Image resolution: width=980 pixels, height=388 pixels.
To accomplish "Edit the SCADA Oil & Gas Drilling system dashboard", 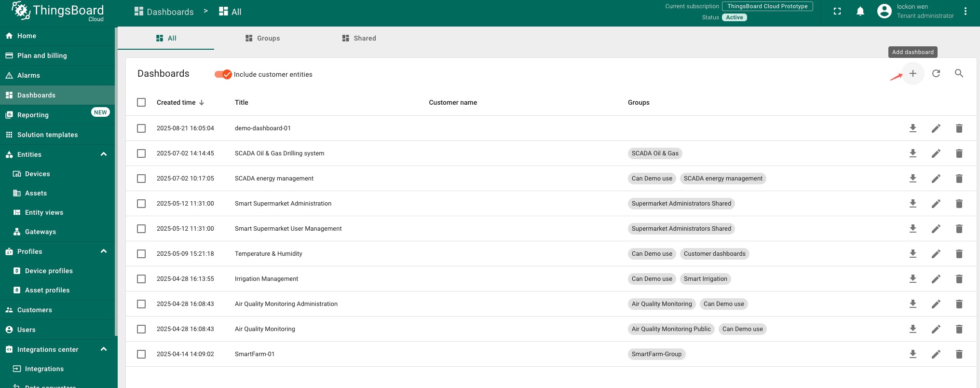I will [x=936, y=153].
